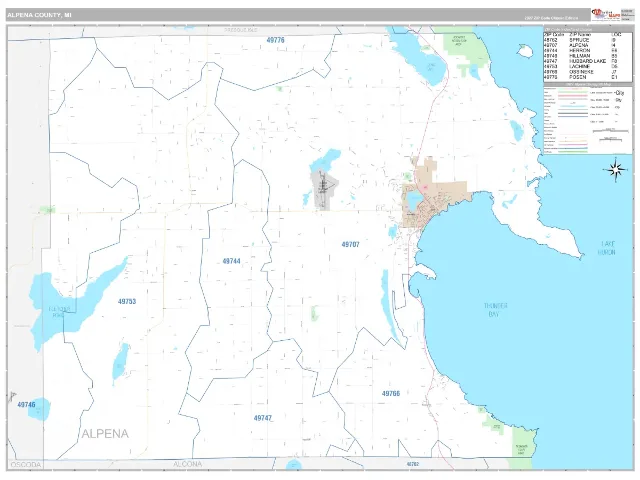Click the LACHINE row in ZIP index

pos(582,67)
